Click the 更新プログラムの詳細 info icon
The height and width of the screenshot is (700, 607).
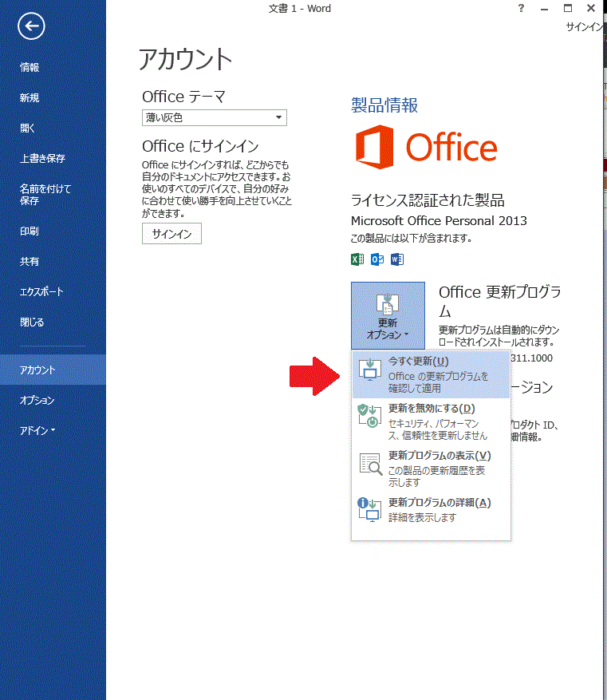pyautogui.click(x=370, y=510)
